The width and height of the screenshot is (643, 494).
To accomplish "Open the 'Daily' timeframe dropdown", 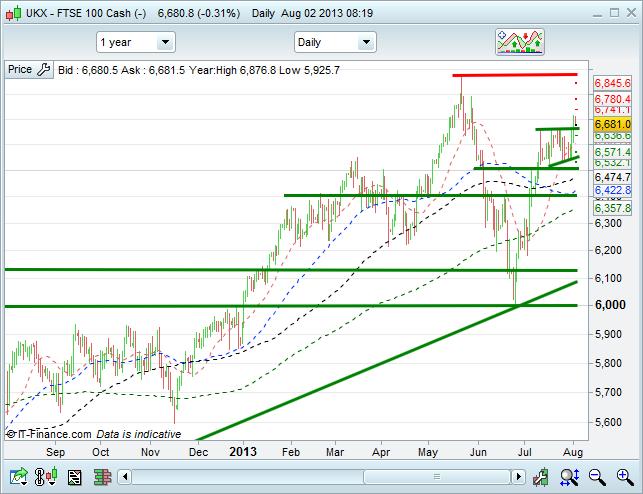I will [x=334, y=42].
